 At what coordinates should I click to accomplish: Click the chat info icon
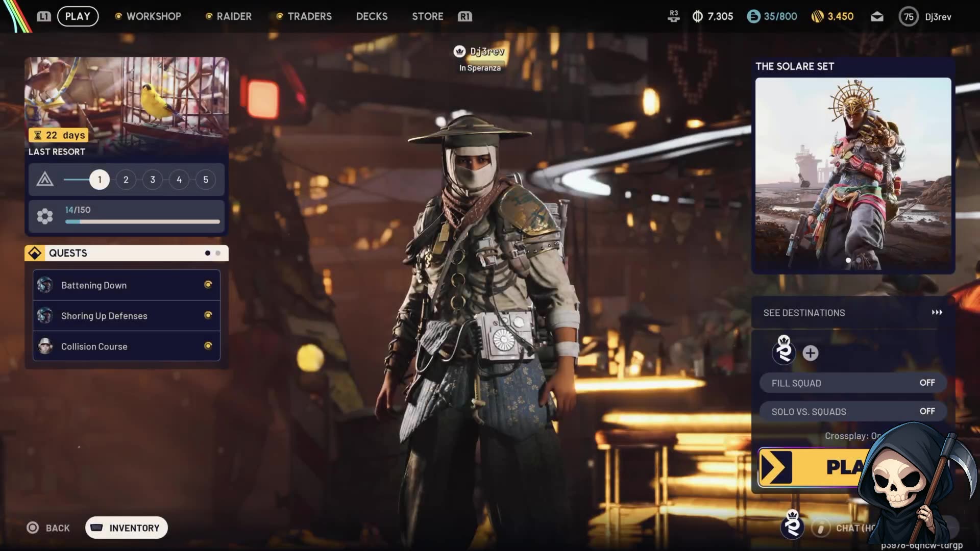(x=821, y=528)
